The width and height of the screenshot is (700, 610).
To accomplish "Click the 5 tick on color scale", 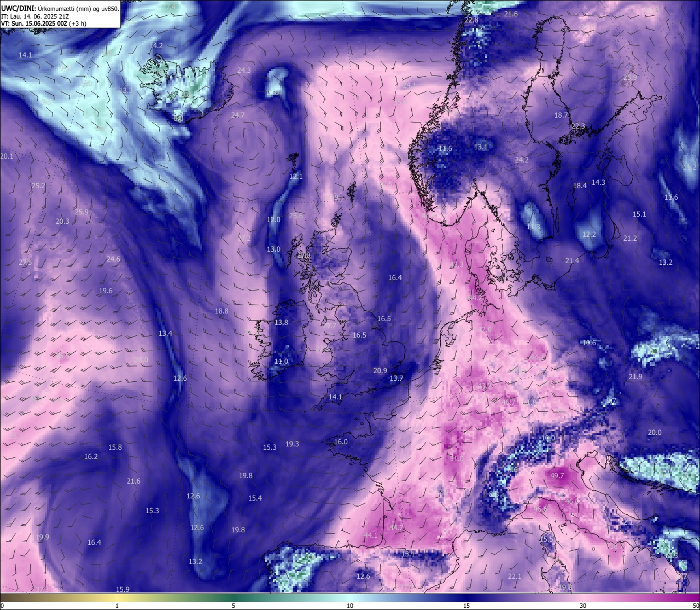I will 234,606.
